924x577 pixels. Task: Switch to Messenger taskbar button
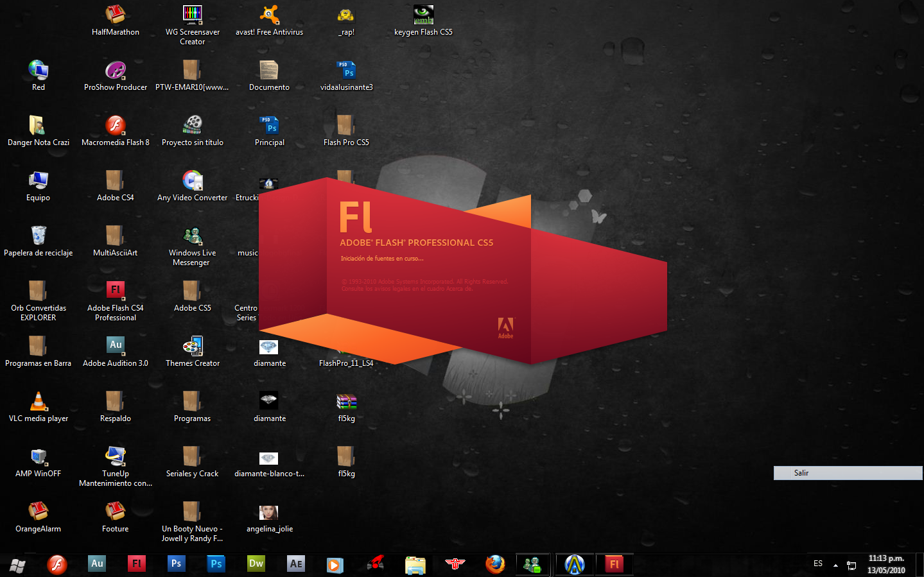(532, 565)
